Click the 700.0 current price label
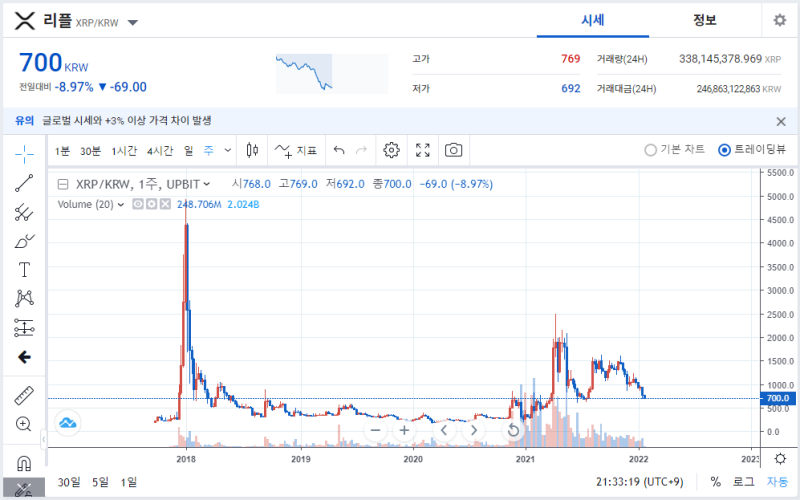The image size is (800, 500). 778,398
